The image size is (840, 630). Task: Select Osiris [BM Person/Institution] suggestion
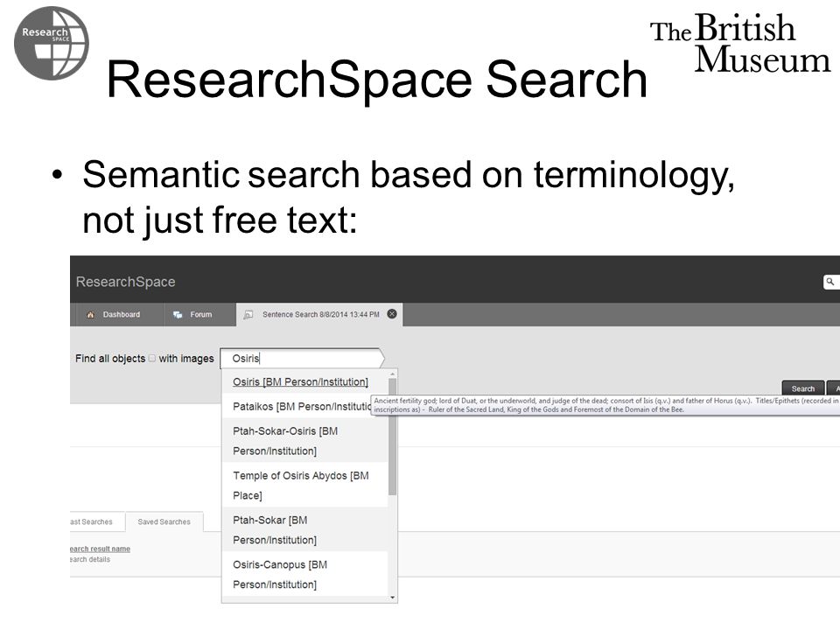304,382
